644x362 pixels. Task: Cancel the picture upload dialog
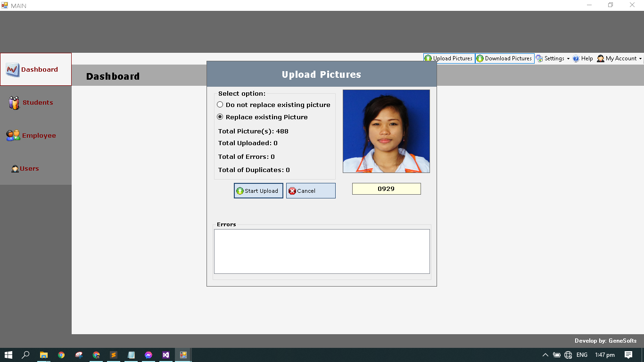pyautogui.click(x=311, y=191)
